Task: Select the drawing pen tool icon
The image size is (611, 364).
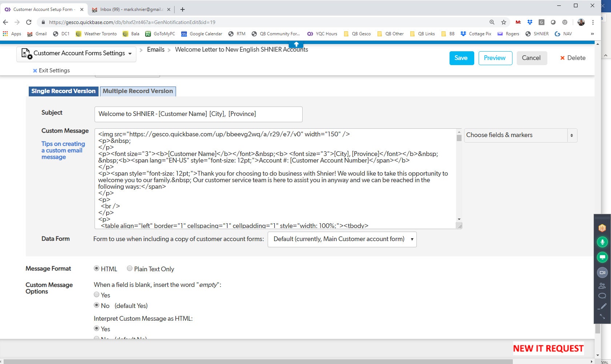Action: [602, 306]
